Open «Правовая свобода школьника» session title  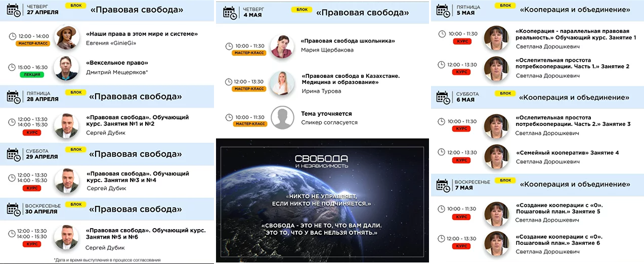348,41
